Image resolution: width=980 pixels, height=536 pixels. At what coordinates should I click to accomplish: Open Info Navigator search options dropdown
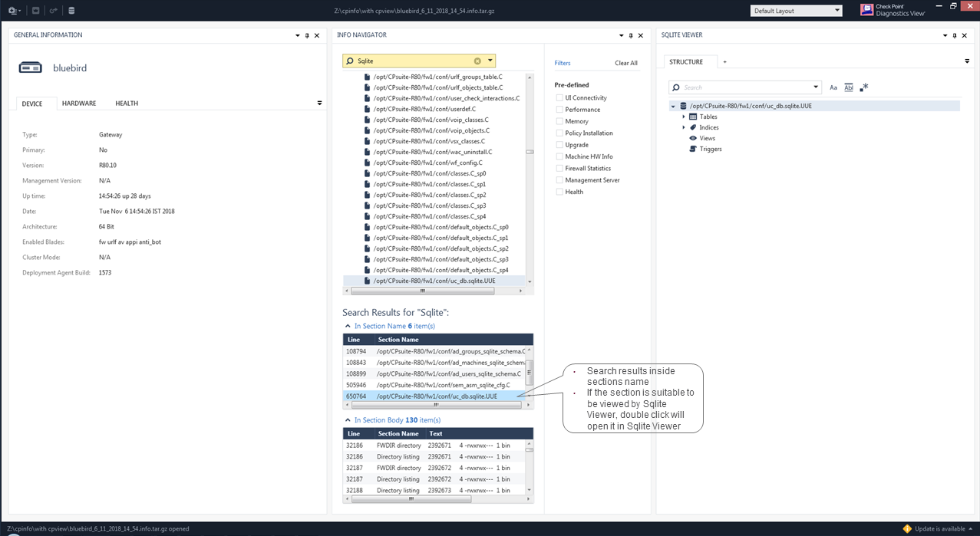click(x=490, y=61)
